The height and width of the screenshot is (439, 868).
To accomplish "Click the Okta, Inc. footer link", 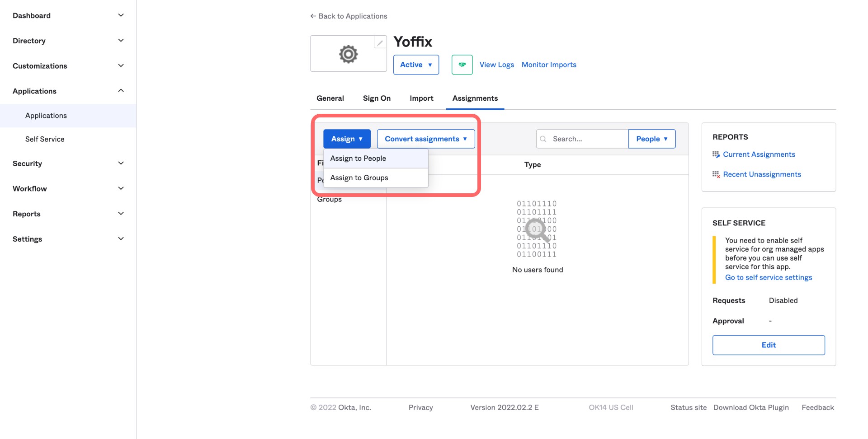I will pos(354,407).
